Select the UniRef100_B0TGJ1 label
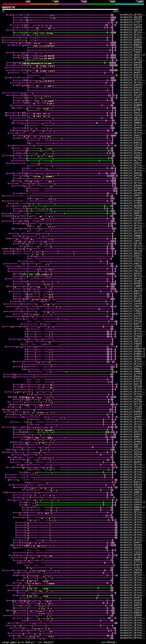 131,35
